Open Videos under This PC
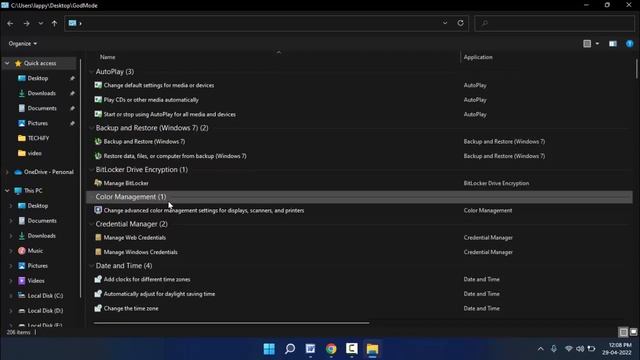The image size is (640, 360). [x=36, y=281]
